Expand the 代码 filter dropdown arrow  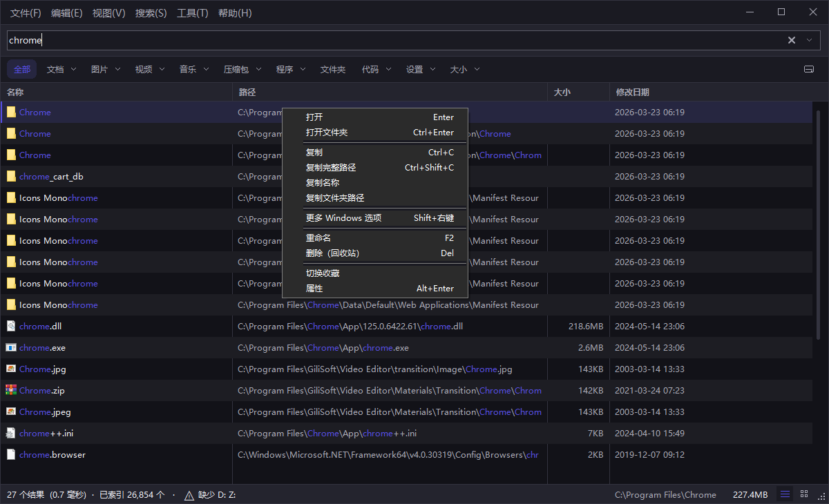388,69
